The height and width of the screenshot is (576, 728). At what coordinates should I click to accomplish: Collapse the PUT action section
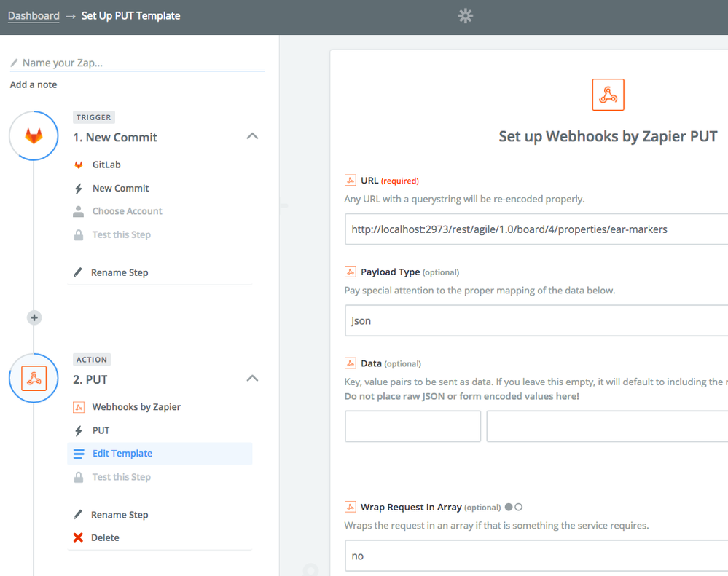[252, 379]
